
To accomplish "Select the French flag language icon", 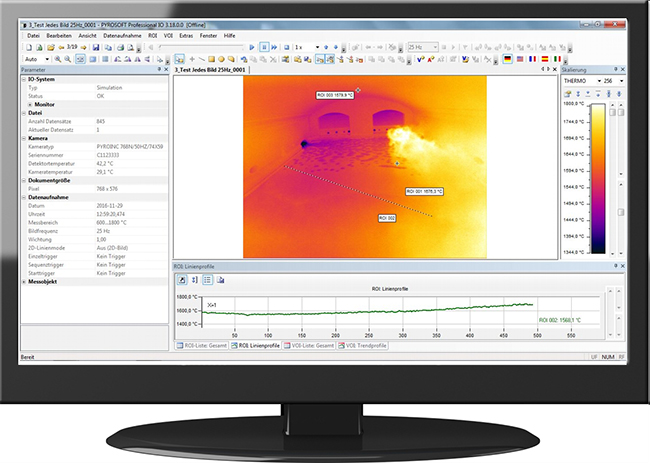I will [x=532, y=59].
